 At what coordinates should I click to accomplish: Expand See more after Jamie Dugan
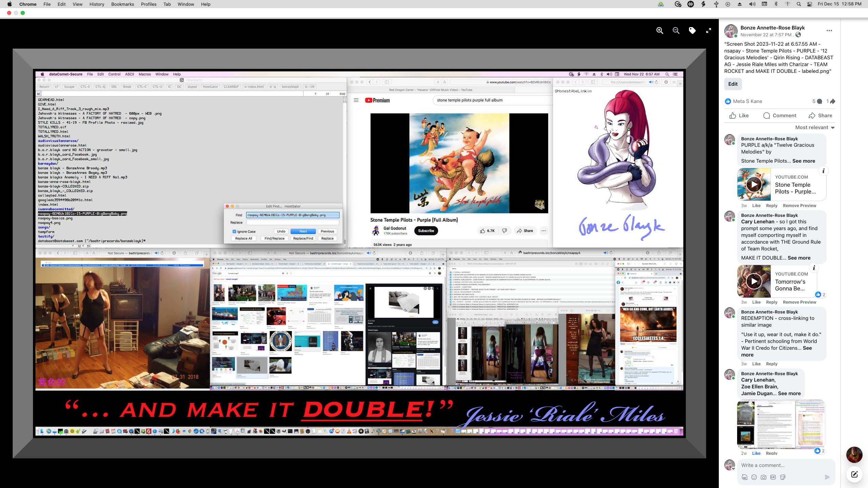click(x=789, y=393)
